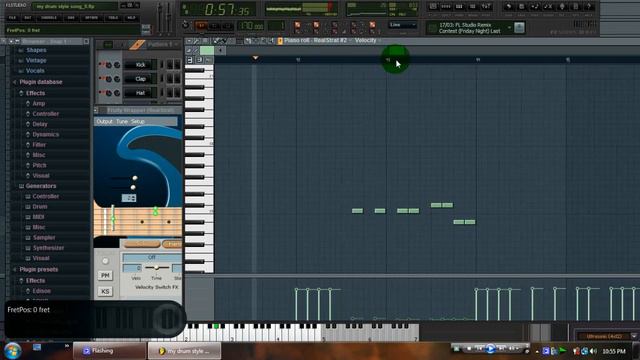Open the Fruity Wrapper title menu arrow
This screenshot has width=640, height=360.
(96, 110)
